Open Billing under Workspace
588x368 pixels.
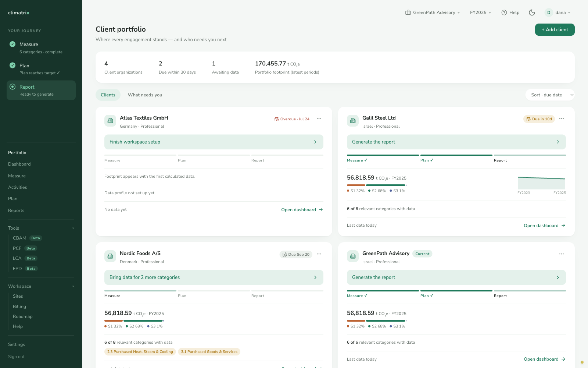click(19, 307)
